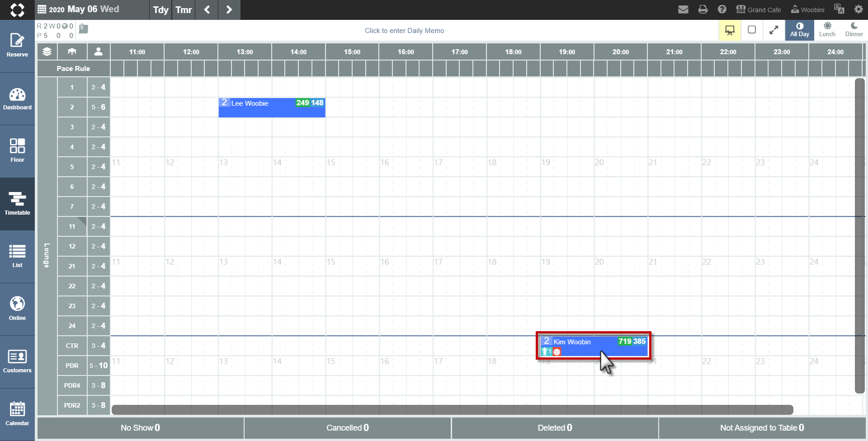Click the horizontal timeline scrollbar
Screen dimensions: 868x441
click(452, 410)
